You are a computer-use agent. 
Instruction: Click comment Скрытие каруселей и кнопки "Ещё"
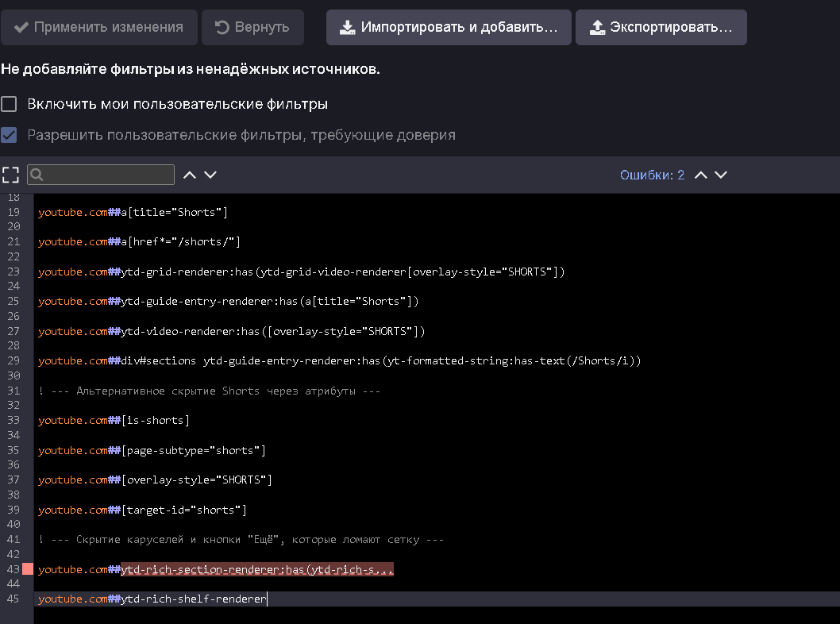click(x=241, y=539)
